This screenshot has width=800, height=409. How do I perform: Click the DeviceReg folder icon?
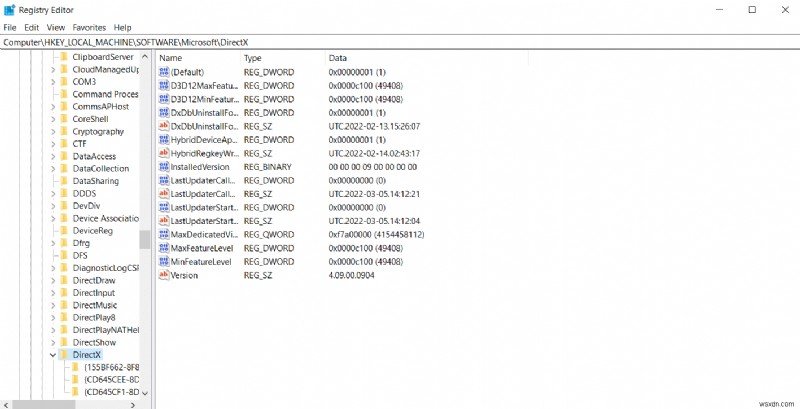pyautogui.click(x=64, y=231)
